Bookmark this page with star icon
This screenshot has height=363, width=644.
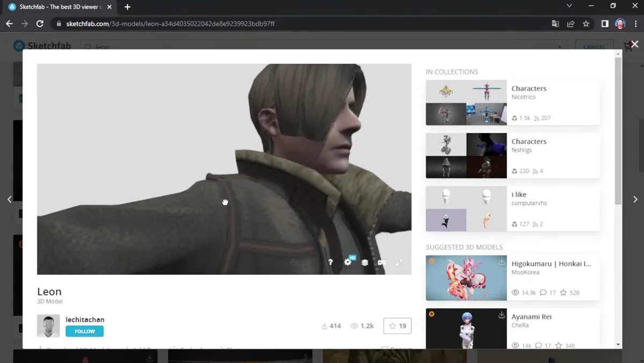point(586,24)
